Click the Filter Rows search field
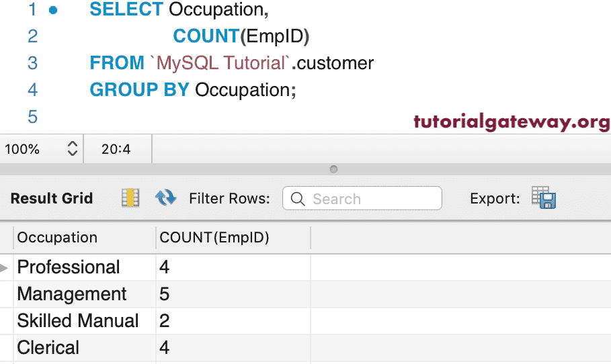 362,198
